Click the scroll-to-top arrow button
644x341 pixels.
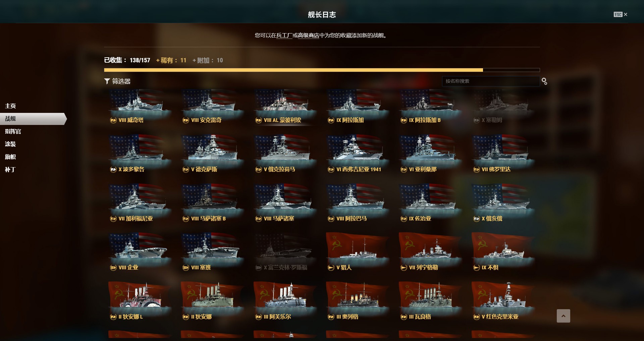[563, 316]
